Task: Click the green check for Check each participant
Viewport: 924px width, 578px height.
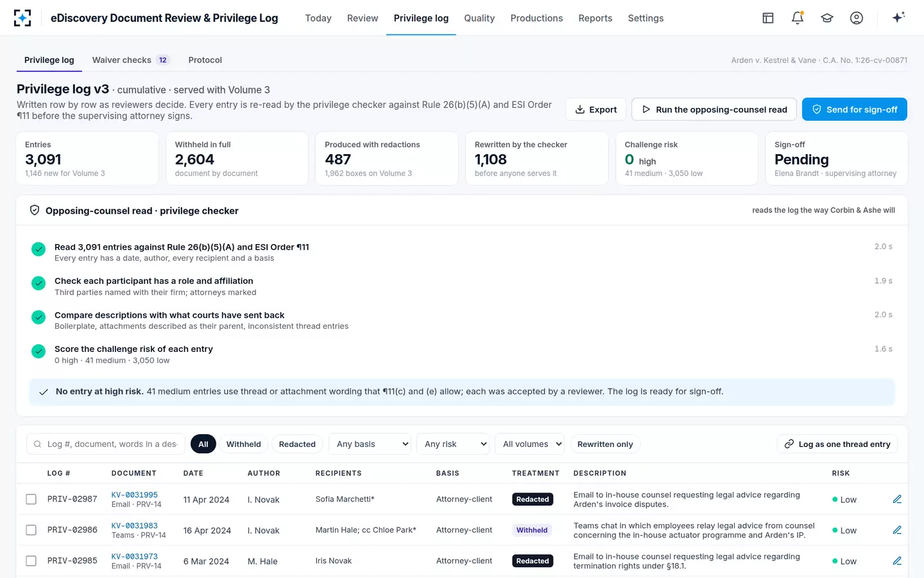Action: coord(38,283)
